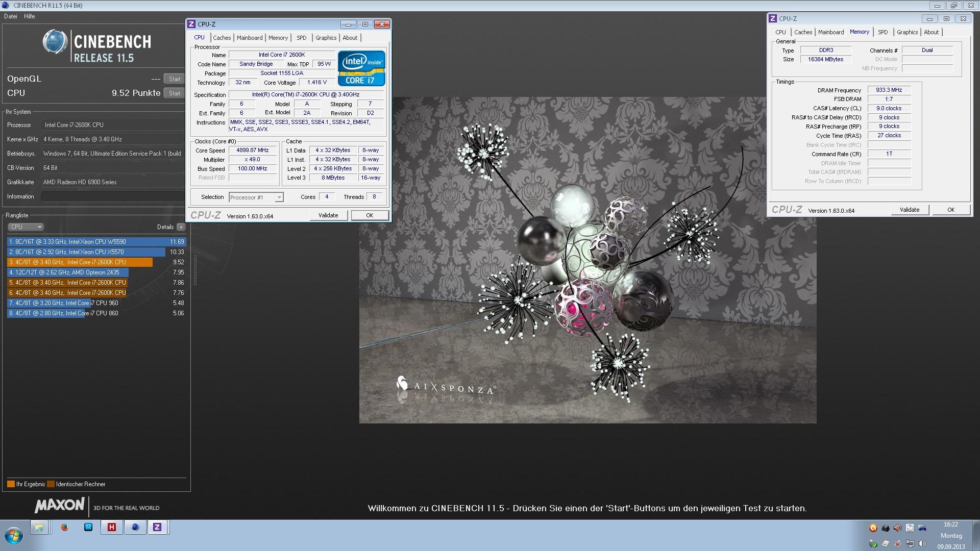The height and width of the screenshot is (551, 980).
Task: Click the rendered spheres preview image
Action: [587, 260]
